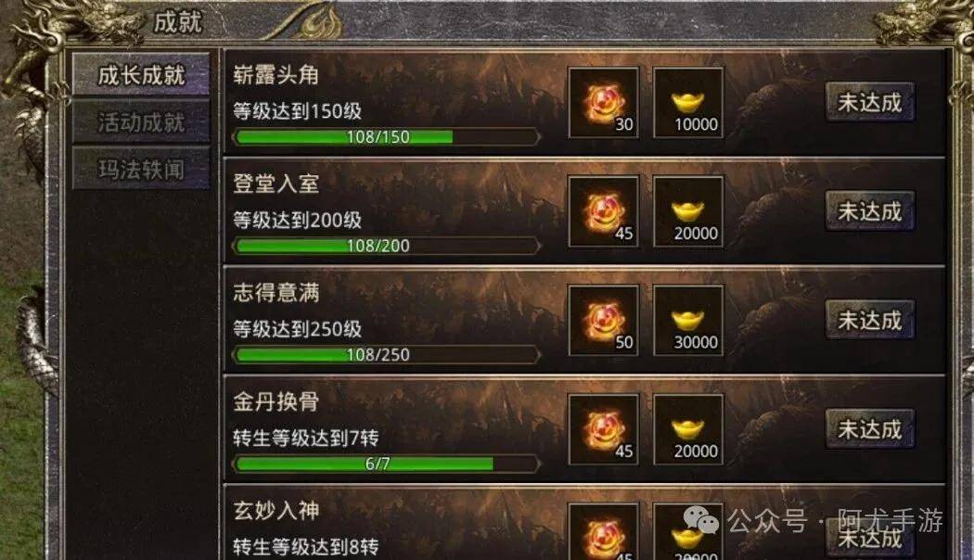Viewport: 974px width, 560px height.
Task: Click the 108/250 progress bar
Action: click(387, 354)
